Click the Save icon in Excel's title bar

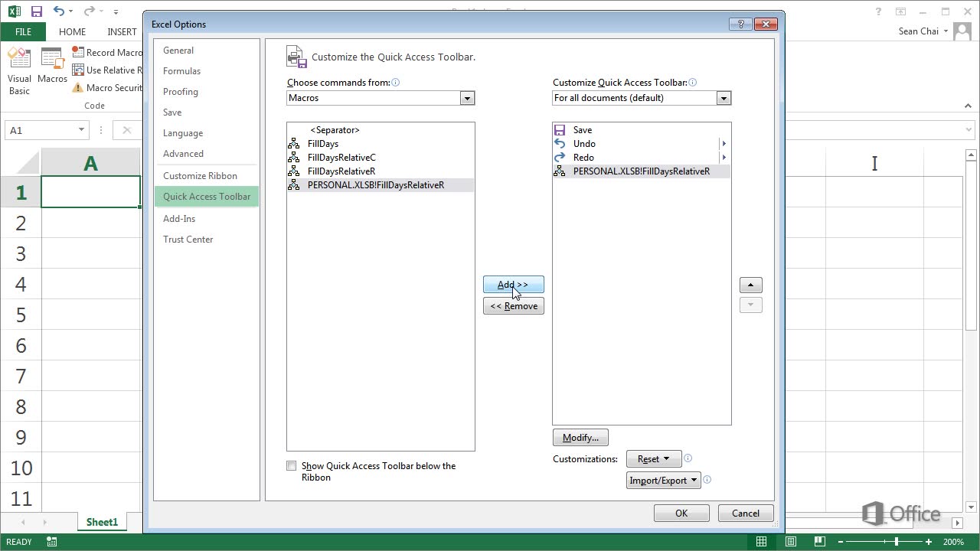36,11
